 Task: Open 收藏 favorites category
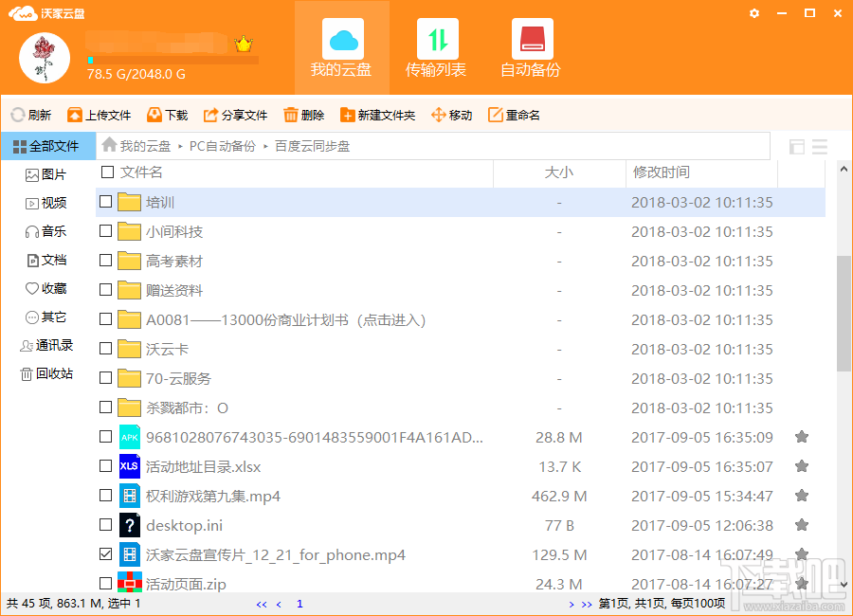(x=45, y=288)
